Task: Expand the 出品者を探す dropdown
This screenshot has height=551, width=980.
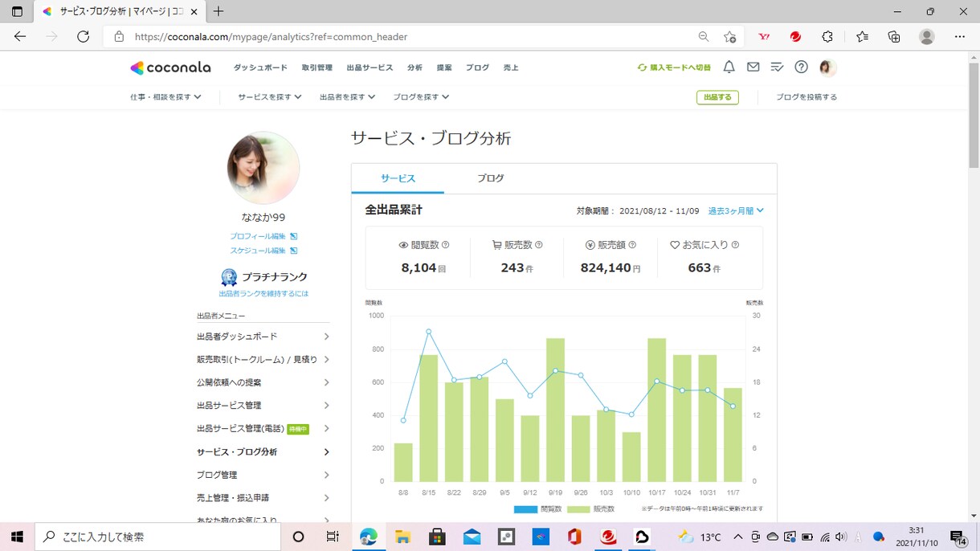Action: coord(348,97)
